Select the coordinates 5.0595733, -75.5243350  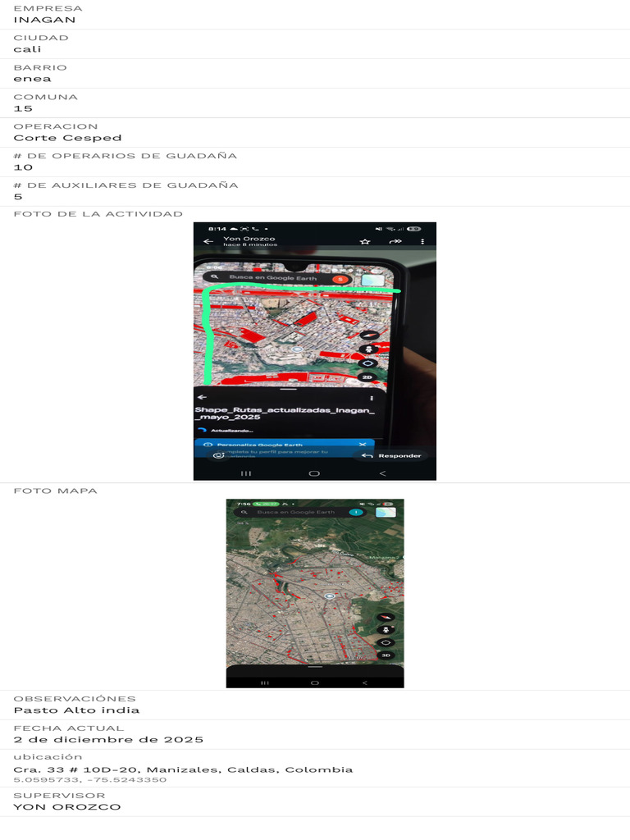point(90,780)
